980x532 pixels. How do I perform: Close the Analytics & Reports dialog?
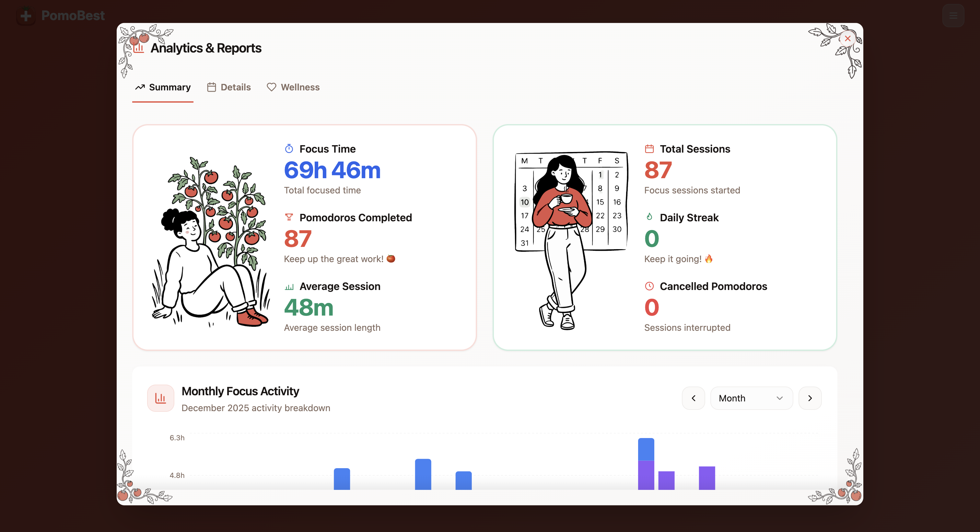tap(847, 39)
